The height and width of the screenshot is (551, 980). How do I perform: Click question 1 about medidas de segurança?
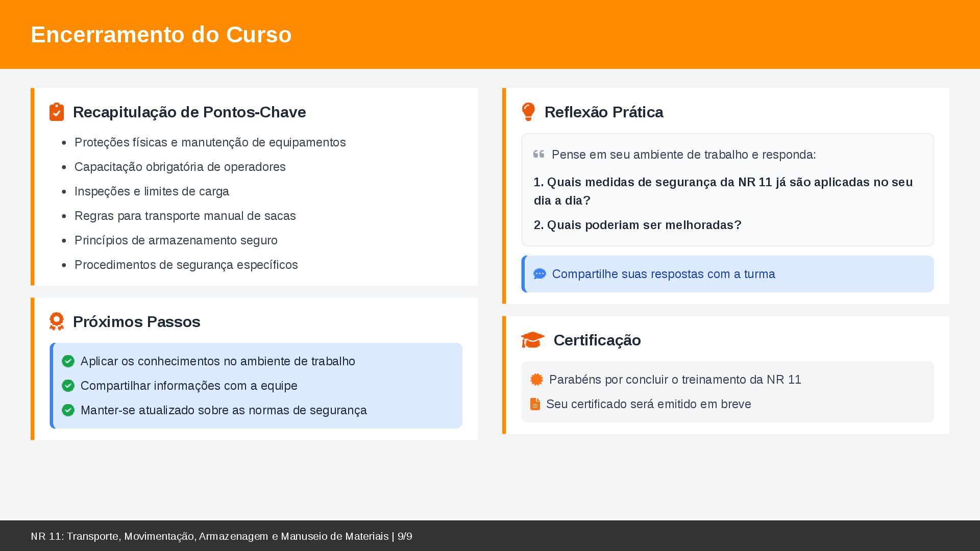point(723,191)
